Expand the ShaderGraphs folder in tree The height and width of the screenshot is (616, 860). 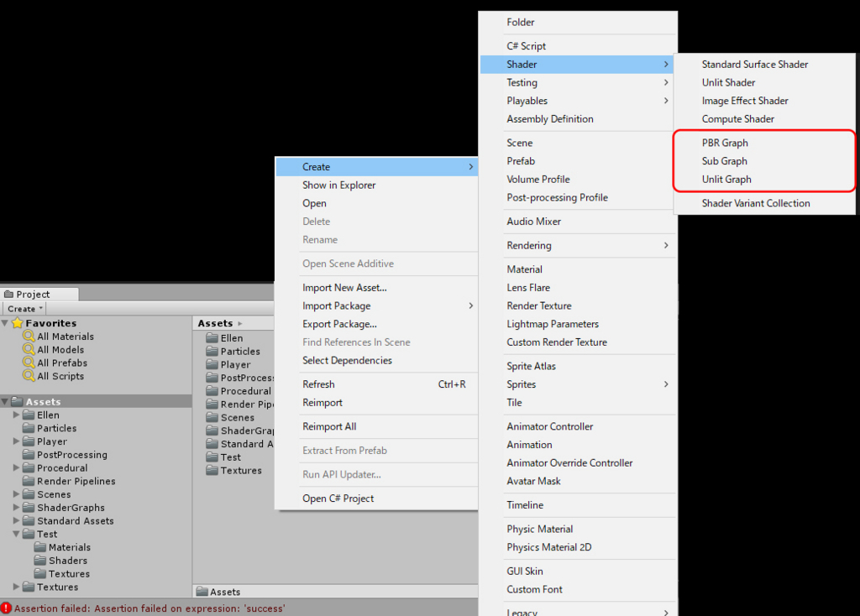(17, 507)
